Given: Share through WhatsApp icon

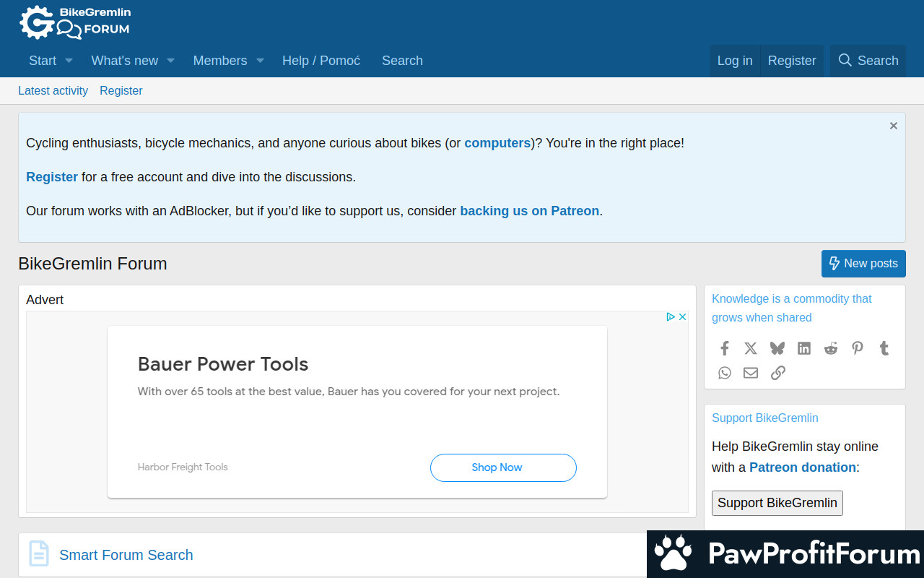Looking at the screenshot, I should (725, 373).
